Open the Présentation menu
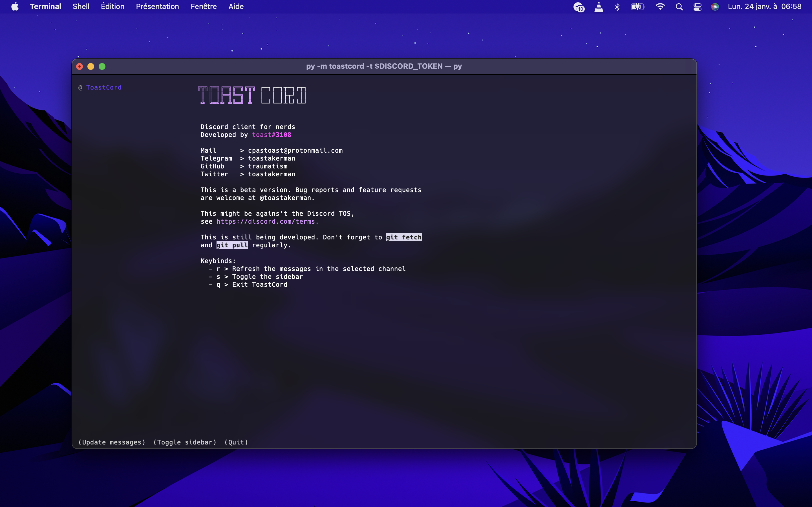The width and height of the screenshot is (812, 507). point(157,6)
